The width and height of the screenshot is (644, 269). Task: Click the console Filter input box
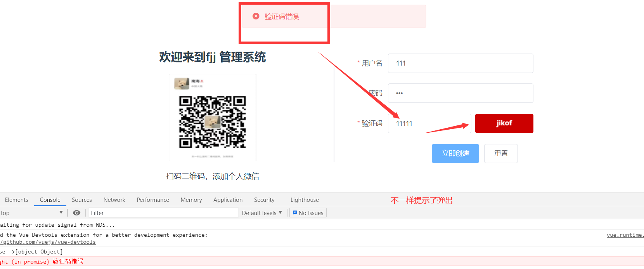[163, 213]
